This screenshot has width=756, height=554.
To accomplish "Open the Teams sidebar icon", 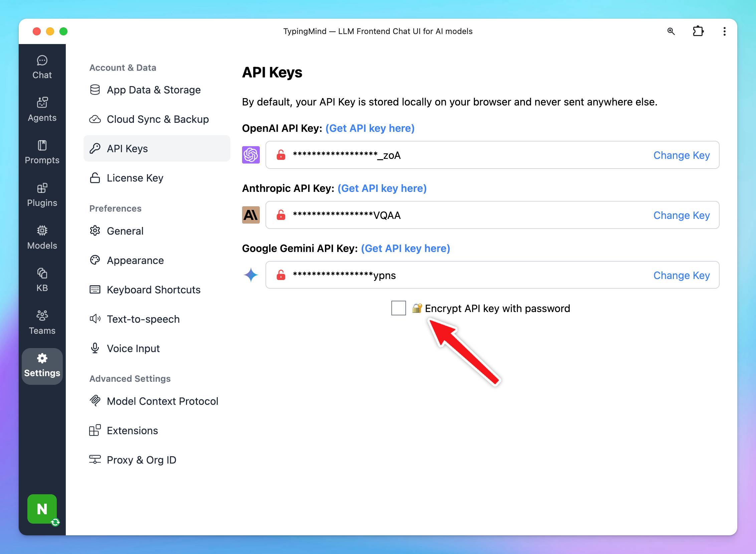I will (42, 322).
